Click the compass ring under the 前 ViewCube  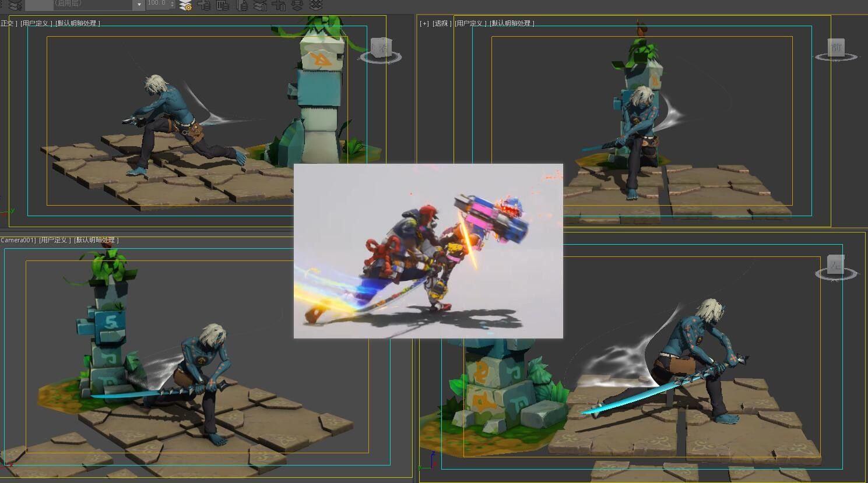coord(836,57)
